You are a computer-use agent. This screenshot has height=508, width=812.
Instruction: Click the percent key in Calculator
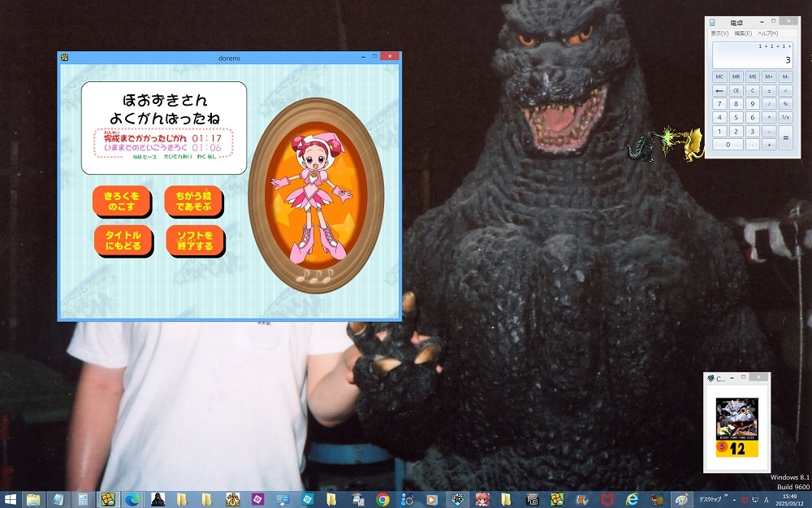785,104
